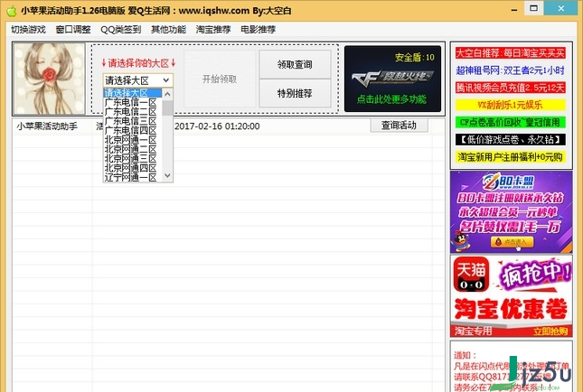Click dropdown list scroll down arrow
The height and width of the screenshot is (392, 583).
[x=167, y=175]
